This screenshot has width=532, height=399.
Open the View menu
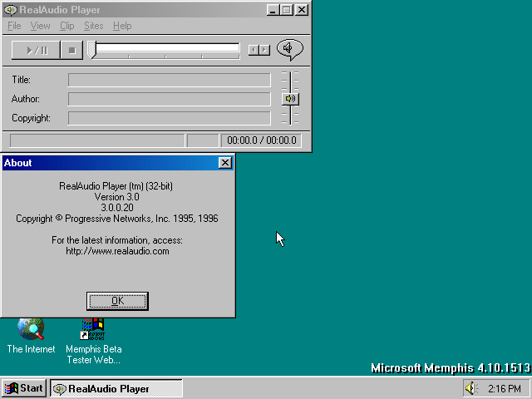[x=40, y=26]
